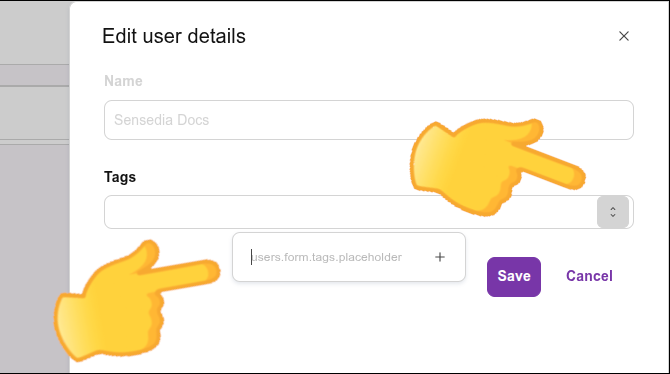Select the lower pointing hand emoji

pyautogui.click(x=137, y=300)
